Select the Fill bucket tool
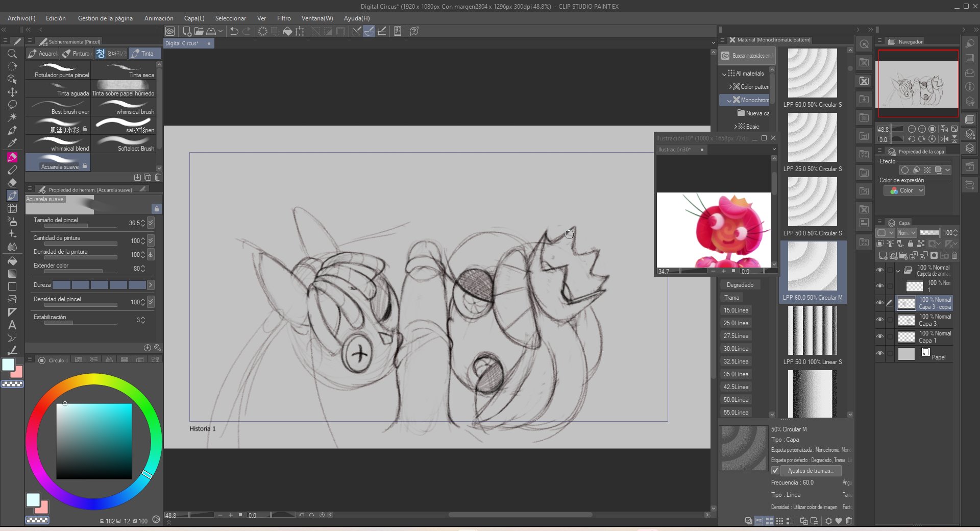980x531 pixels. coord(12,261)
